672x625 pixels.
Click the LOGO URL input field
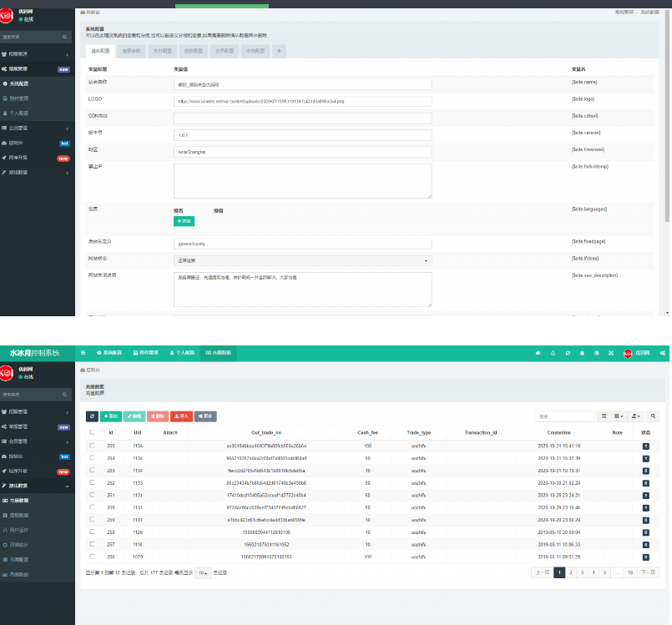coord(302,101)
